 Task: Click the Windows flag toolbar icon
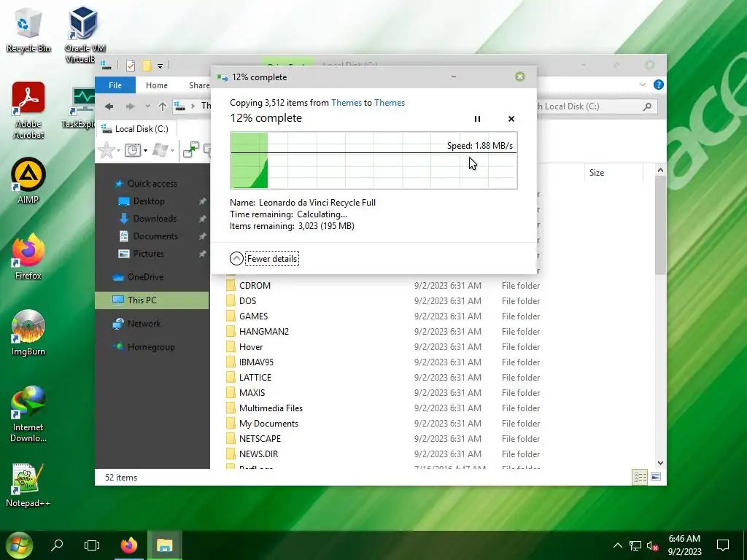coord(160,150)
